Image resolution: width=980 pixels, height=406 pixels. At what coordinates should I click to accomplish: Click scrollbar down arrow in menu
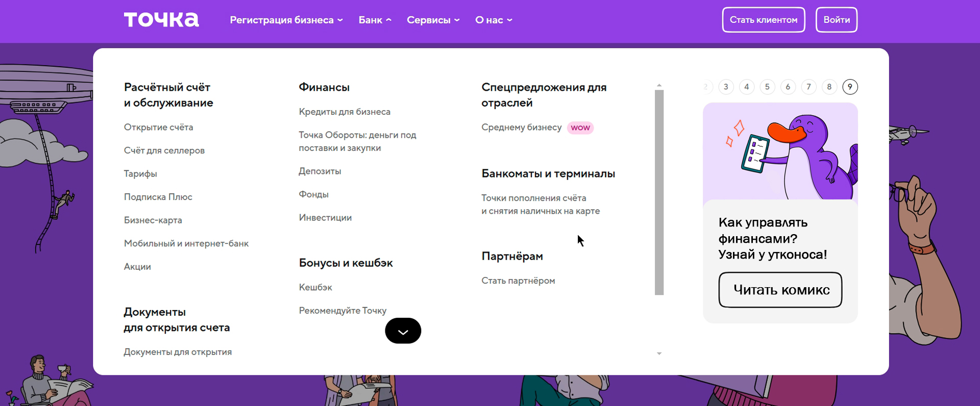click(x=659, y=353)
